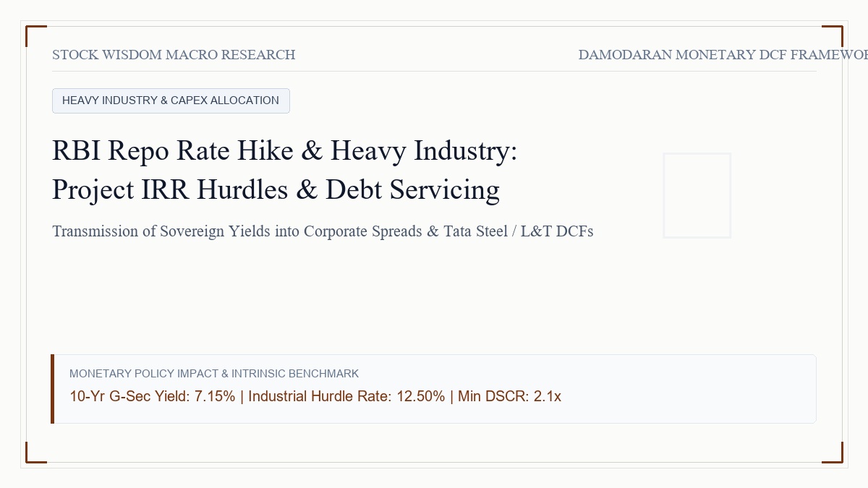Click the Heavy Industry & Capex Allocation tag

(171, 100)
